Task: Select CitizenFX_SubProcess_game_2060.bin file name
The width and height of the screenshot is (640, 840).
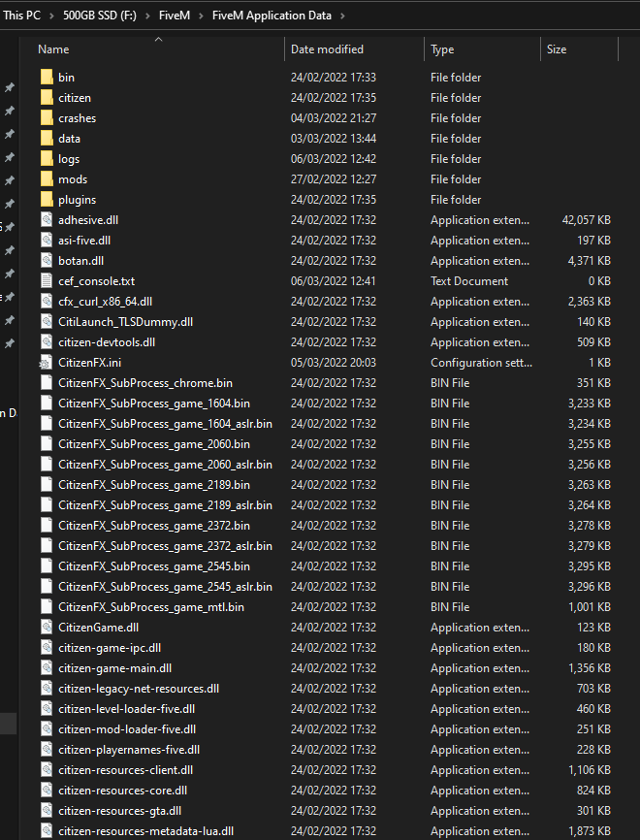Action: pos(154,443)
